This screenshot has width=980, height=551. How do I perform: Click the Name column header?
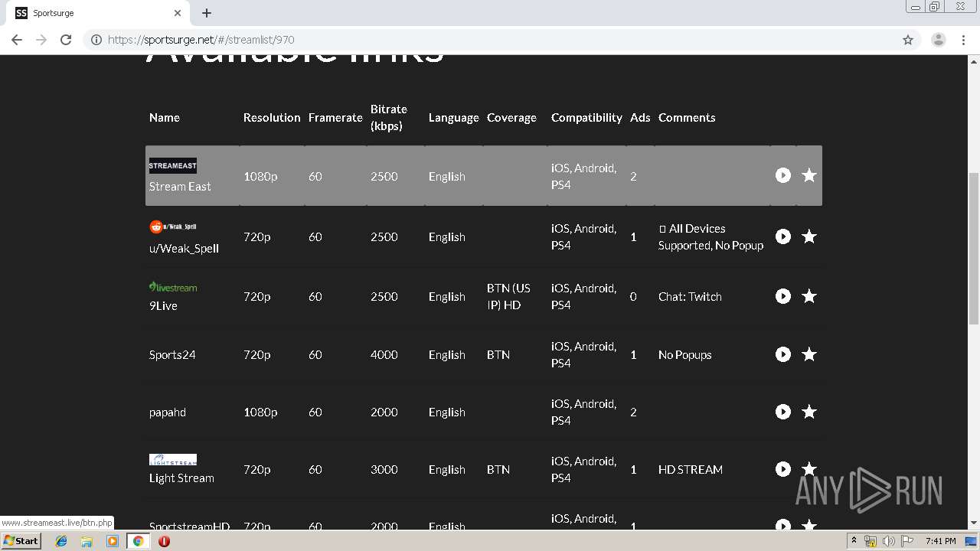point(165,117)
